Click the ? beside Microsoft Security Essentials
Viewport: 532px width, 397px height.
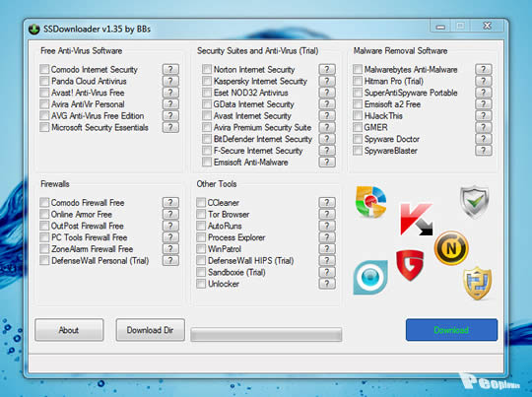[170, 127]
